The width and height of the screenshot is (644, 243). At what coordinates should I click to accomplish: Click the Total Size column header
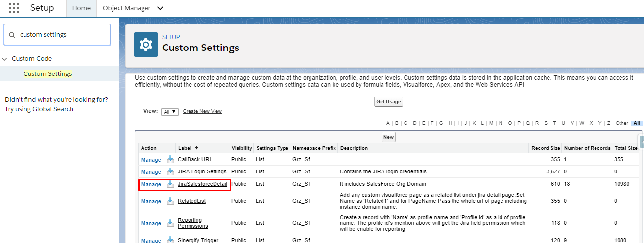pyautogui.click(x=625, y=148)
